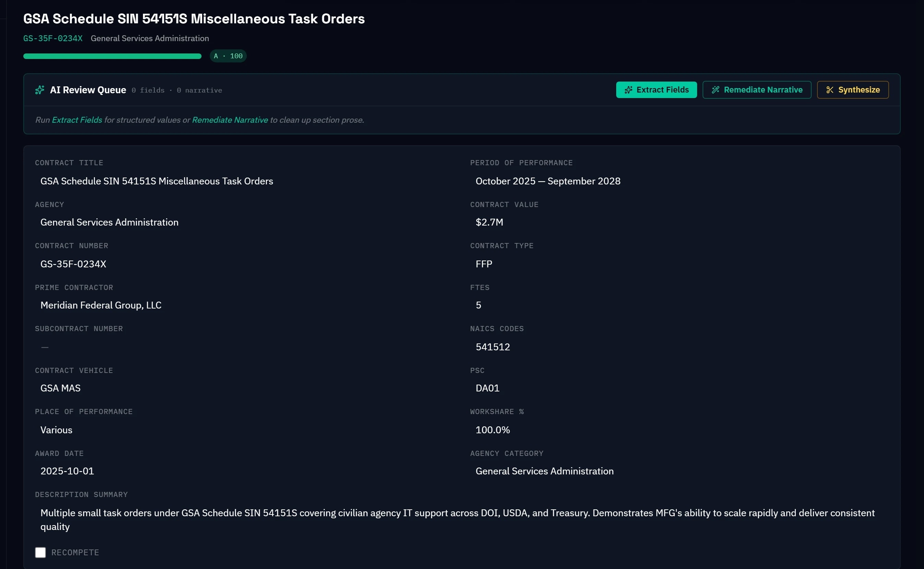
Task: Click the GS-35F-0234X contract number link in header
Action: [53, 38]
